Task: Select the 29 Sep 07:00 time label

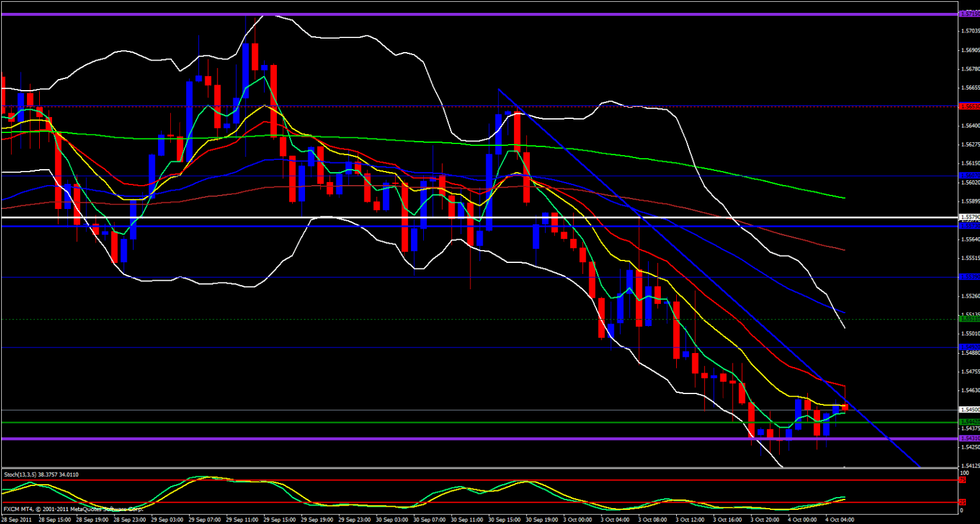Action: pyautogui.click(x=204, y=520)
